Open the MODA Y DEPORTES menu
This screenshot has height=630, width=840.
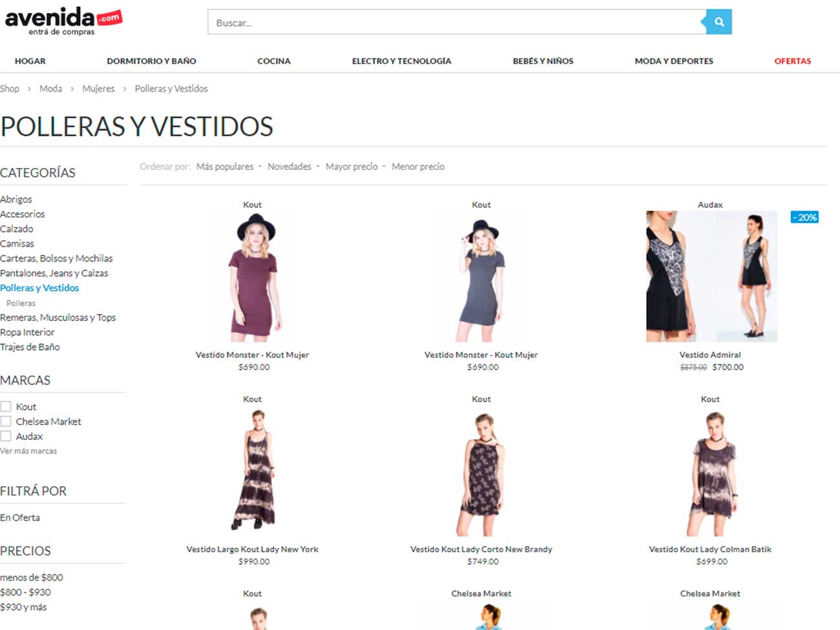(x=674, y=61)
